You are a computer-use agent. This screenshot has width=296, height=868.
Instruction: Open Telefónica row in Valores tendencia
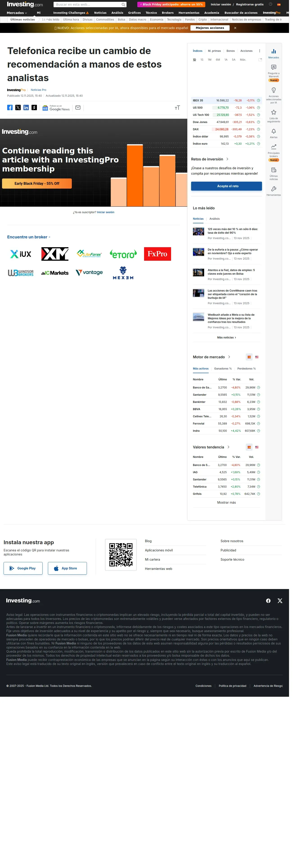click(226, 487)
